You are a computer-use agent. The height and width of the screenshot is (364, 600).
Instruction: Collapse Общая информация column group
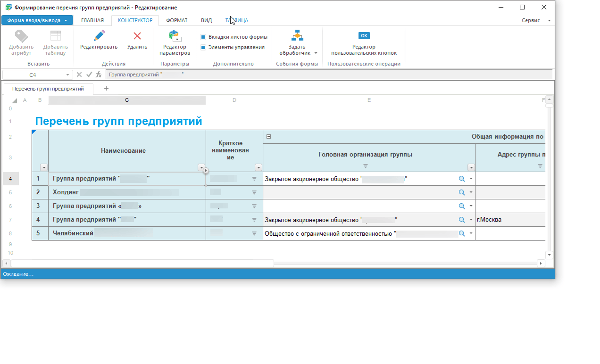268,137
